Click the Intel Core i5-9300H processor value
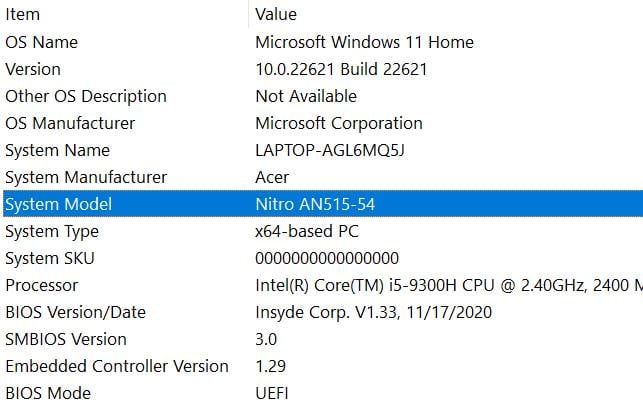The height and width of the screenshot is (403, 643). tap(440, 285)
